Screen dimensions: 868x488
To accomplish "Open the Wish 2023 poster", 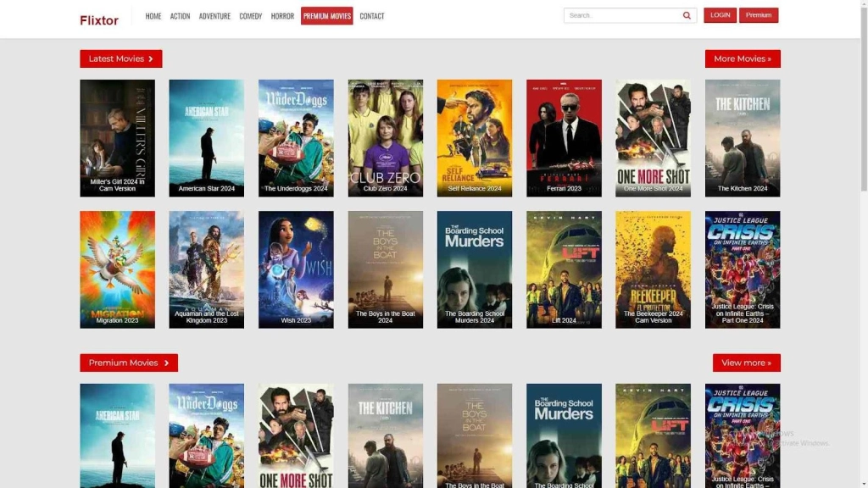I will pos(296,269).
